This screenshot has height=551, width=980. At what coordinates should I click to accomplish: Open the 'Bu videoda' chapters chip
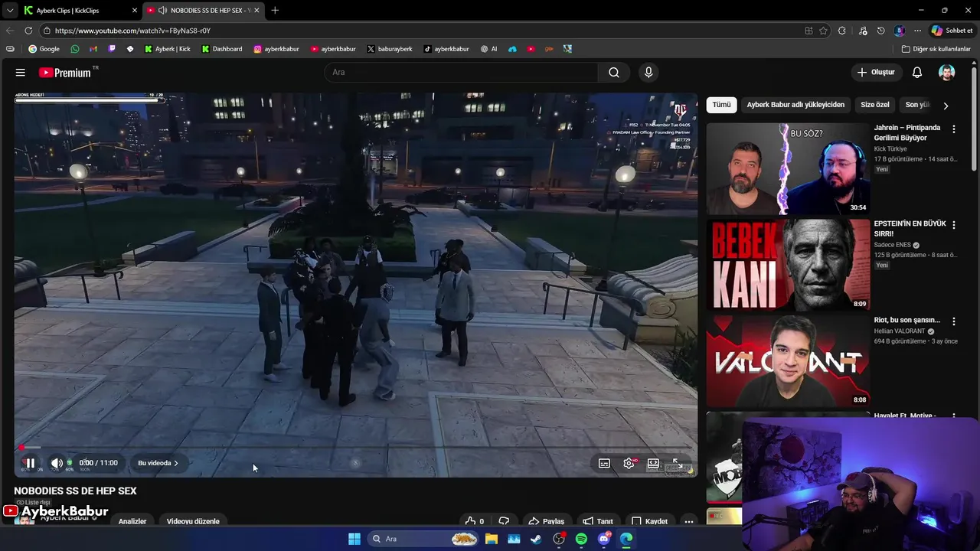158,463
